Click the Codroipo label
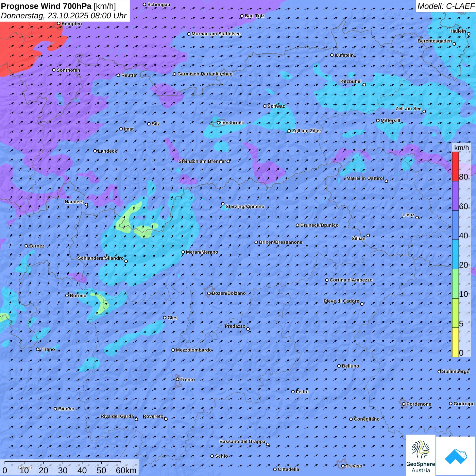The image size is (476, 476). pos(464,404)
